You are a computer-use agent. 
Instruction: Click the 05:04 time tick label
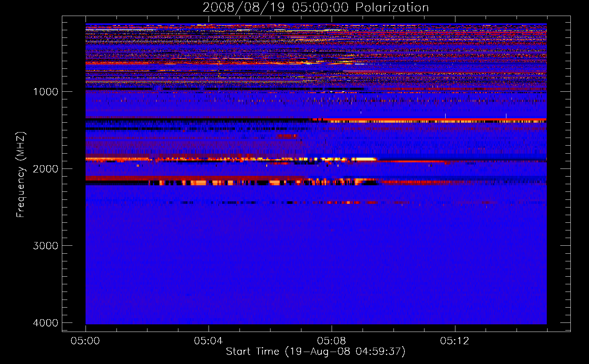click(208, 341)
